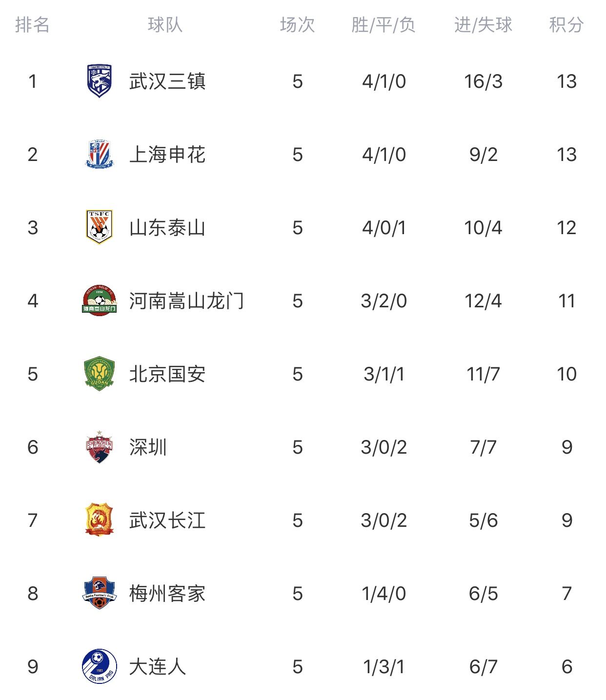This screenshot has height=700, width=606.
Task: Click the Dalian Pro club badge
Action: (100, 666)
